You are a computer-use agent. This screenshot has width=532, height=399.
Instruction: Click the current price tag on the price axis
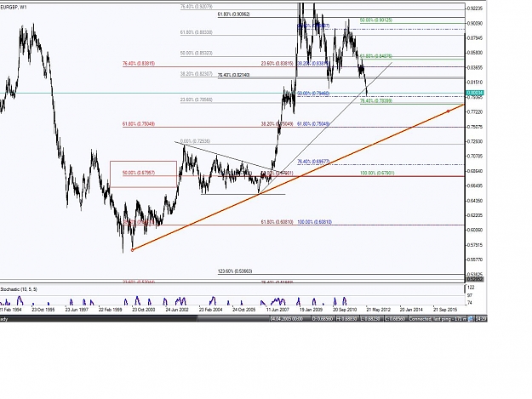475,93
